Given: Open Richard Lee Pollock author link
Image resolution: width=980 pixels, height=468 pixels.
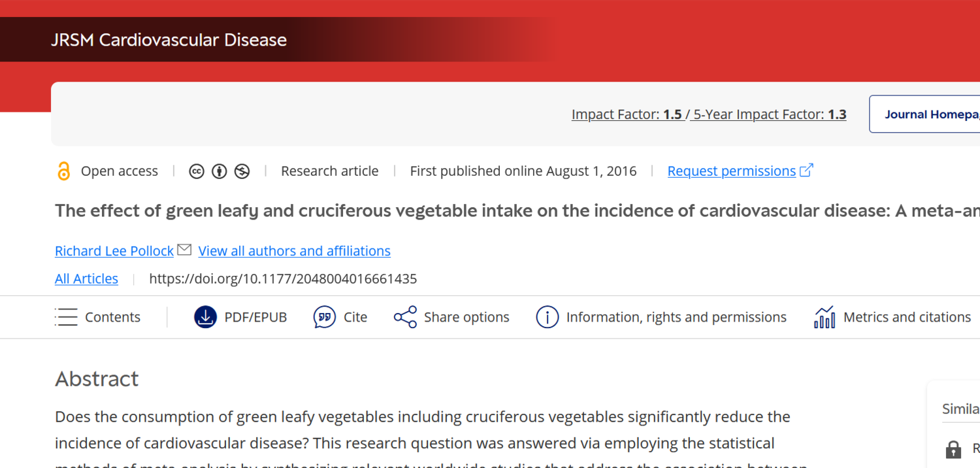Looking at the screenshot, I should point(114,251).
